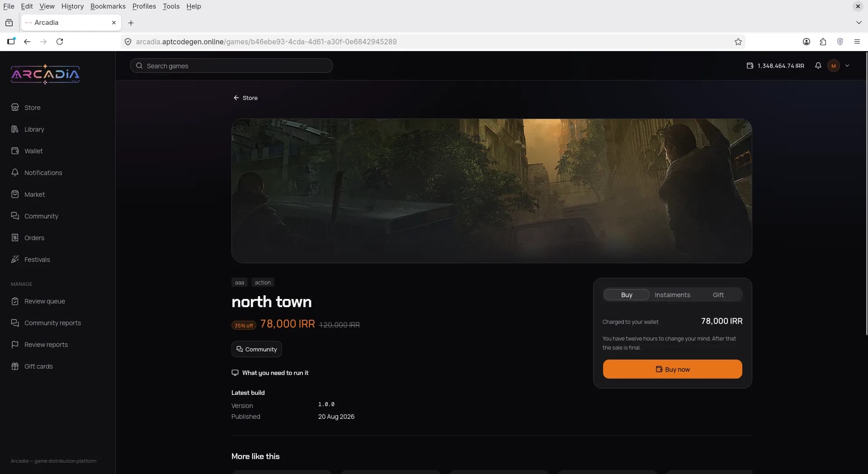Click the notification bell in header
The image size is (868, 474).
point(818,66)
